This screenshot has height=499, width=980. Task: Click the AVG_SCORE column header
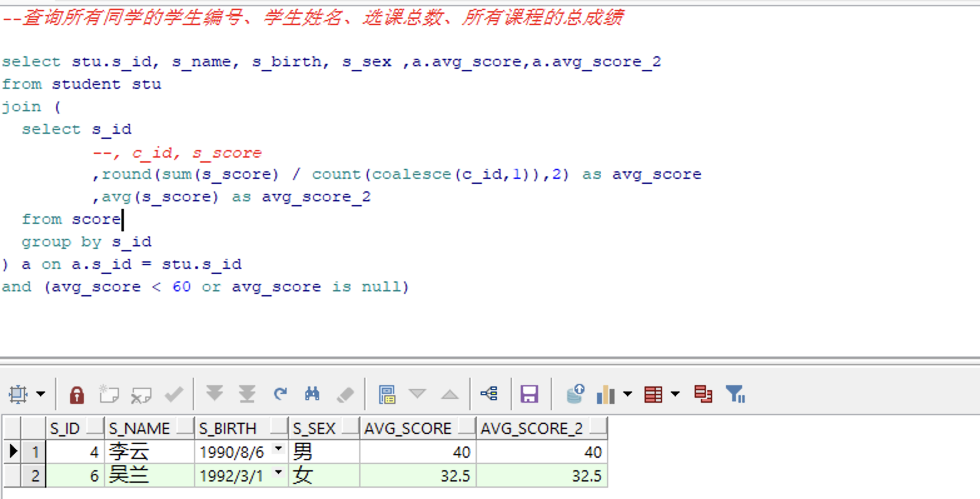(x=418, y=428)
